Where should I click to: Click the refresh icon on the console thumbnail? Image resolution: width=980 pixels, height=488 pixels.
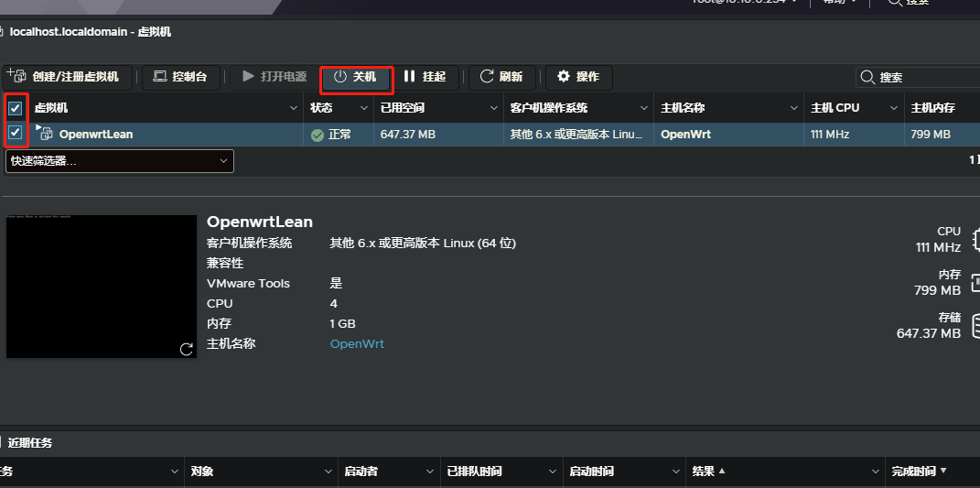coord(187,349)
